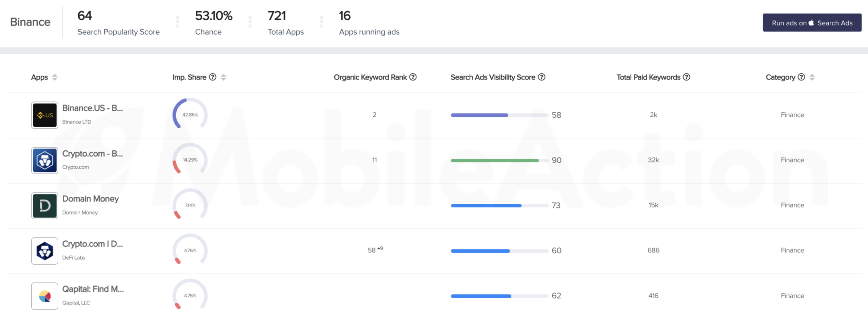Open the Qapital app icon
The image size is (868, 316).
[x=45, y=296]
